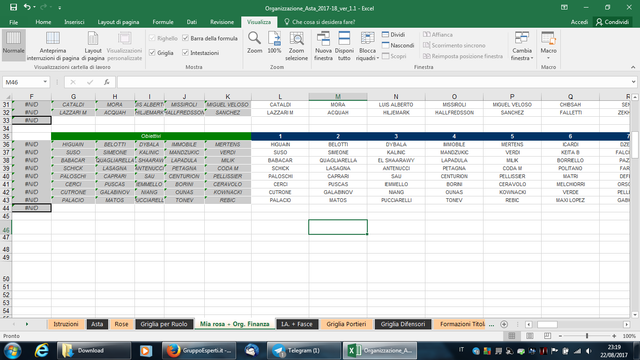Switch to page layout view in status bar

pos(530,336)
